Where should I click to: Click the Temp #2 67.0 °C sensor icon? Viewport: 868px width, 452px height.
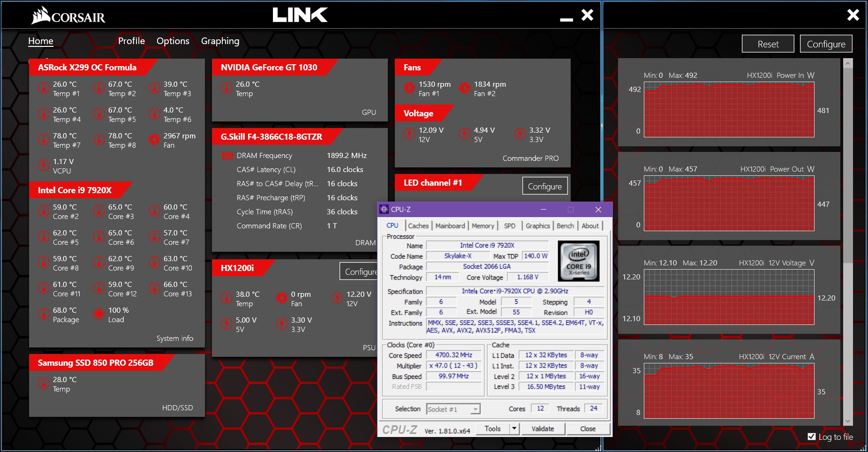[99, 88]
